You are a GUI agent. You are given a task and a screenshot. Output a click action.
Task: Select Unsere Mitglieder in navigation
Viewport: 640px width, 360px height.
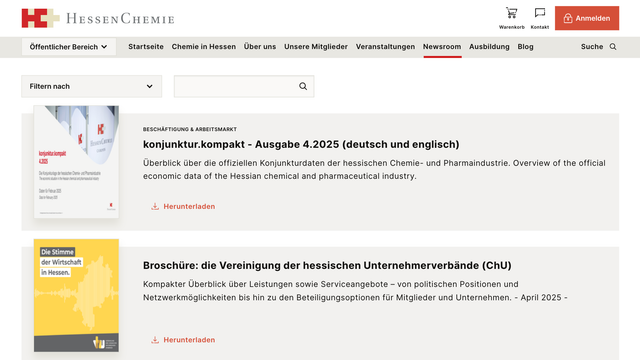point(316,47)
